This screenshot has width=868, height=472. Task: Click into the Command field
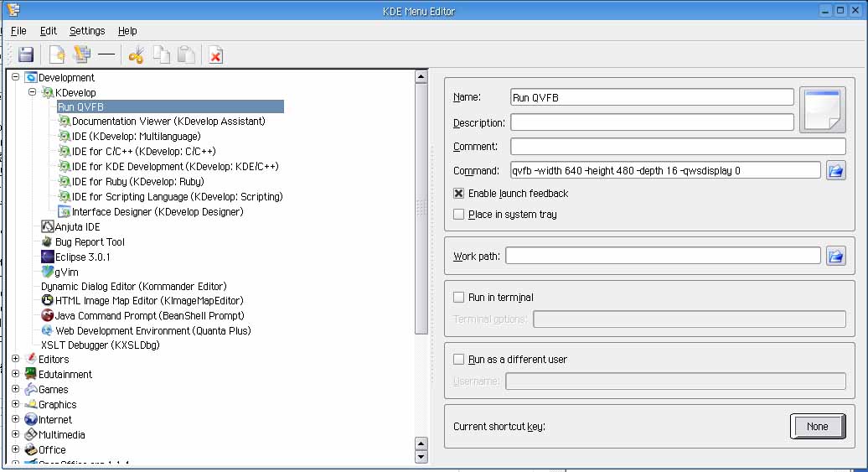click(665, 171)
